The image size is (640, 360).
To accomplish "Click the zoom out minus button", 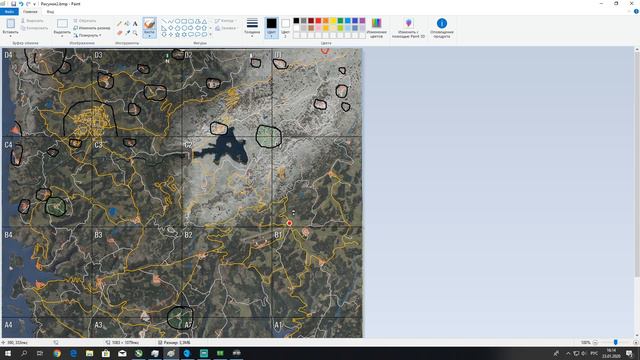I will click(596, 342).
